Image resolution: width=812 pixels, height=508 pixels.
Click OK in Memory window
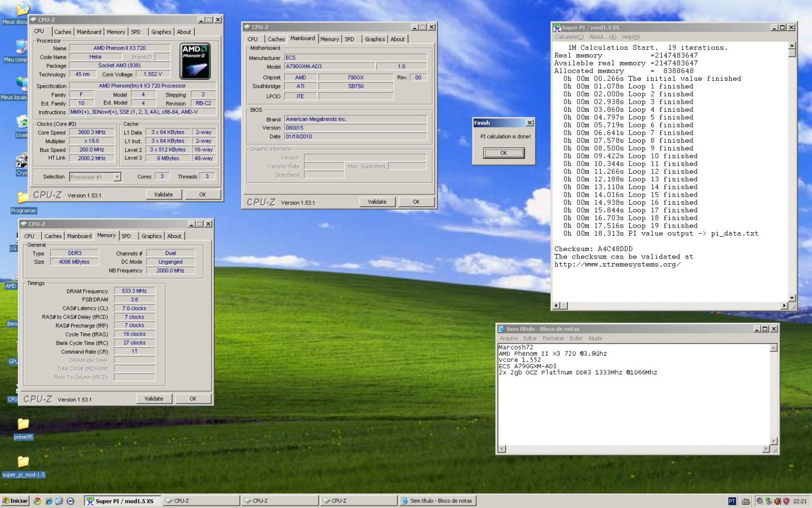[x=193, y=399]
